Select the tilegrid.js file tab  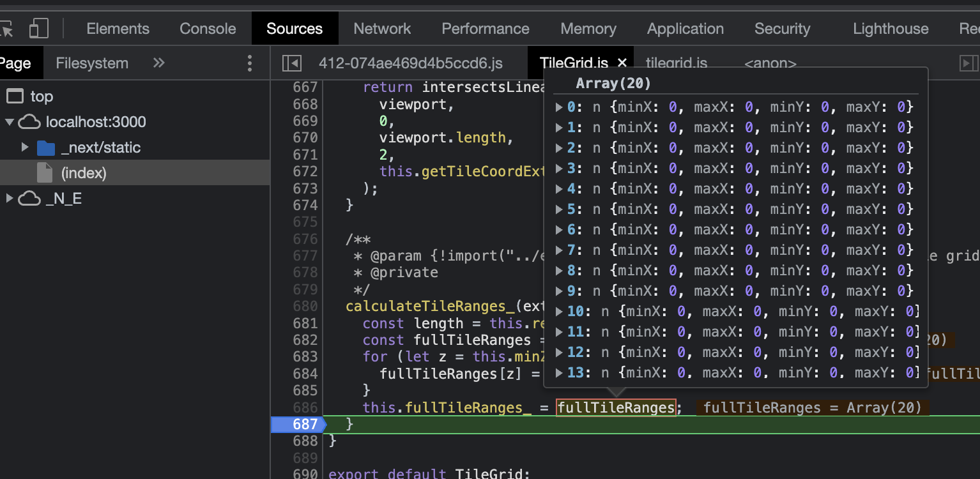676,63
